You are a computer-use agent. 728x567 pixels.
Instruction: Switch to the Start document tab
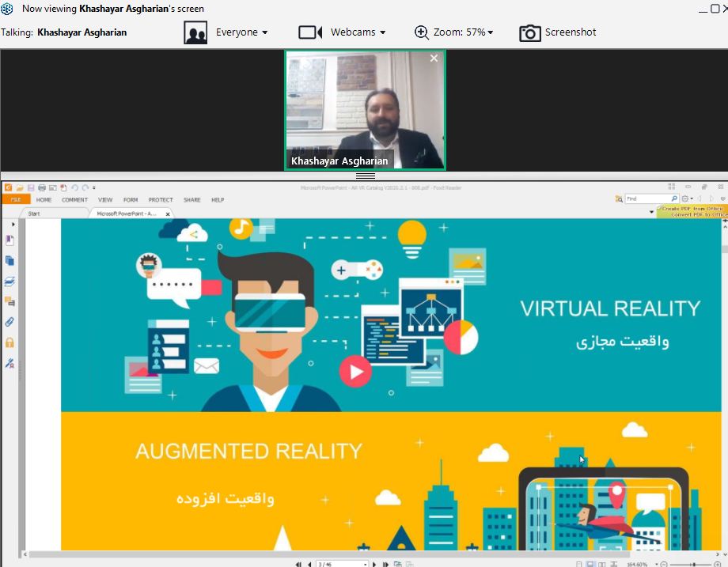34,214
